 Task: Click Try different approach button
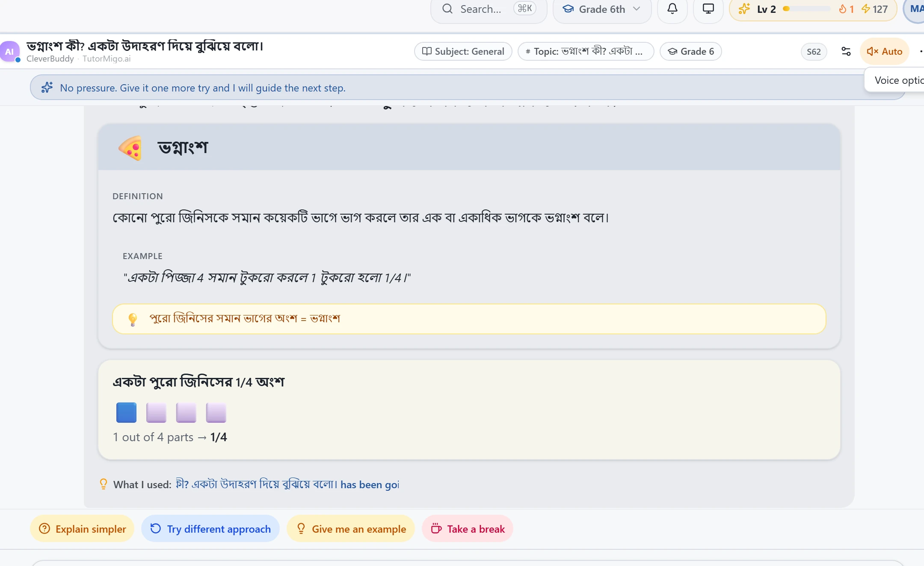point(210,529)
